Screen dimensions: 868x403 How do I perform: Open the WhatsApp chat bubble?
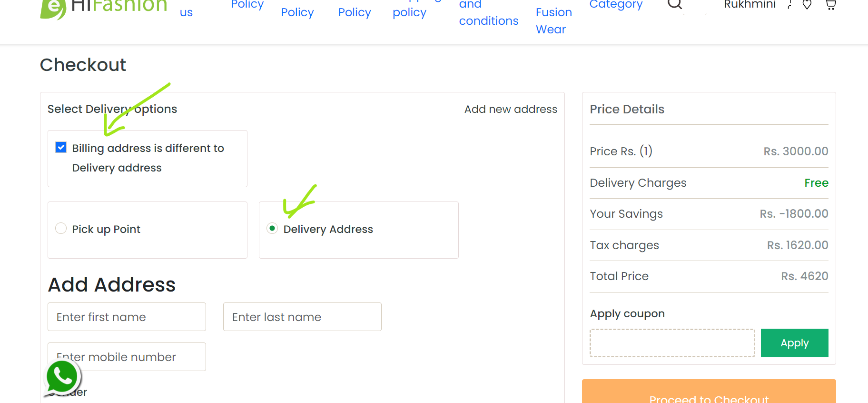click(62, 377)
